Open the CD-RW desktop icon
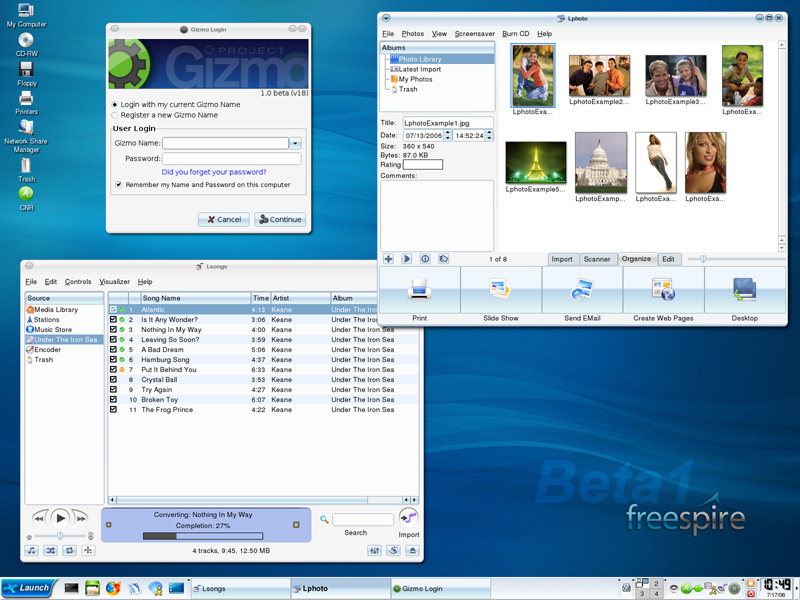Screen dimensions: 800x600 26,44
